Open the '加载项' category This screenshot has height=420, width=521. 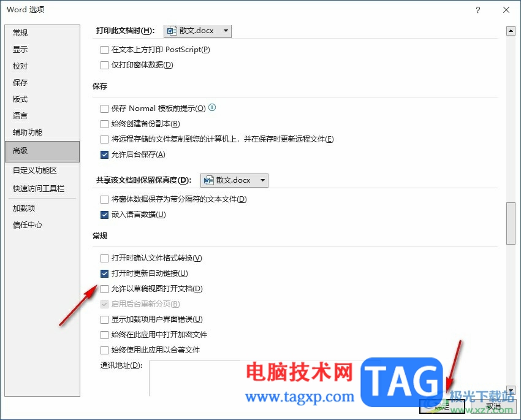[x=42, y=208]
